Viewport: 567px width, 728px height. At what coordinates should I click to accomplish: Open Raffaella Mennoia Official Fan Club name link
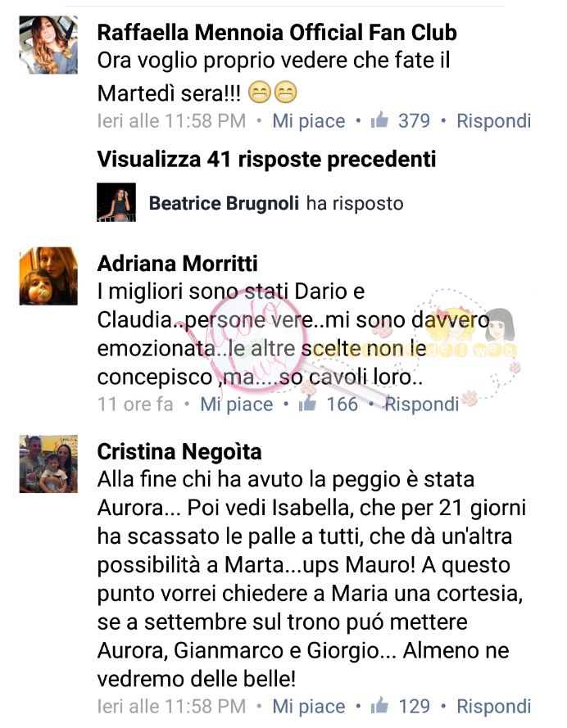pos(277,33)
